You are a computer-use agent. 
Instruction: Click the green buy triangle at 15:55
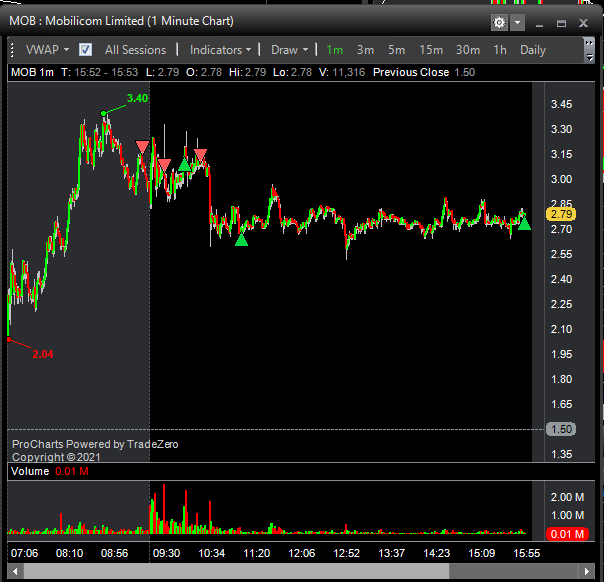tap(524, 224)
